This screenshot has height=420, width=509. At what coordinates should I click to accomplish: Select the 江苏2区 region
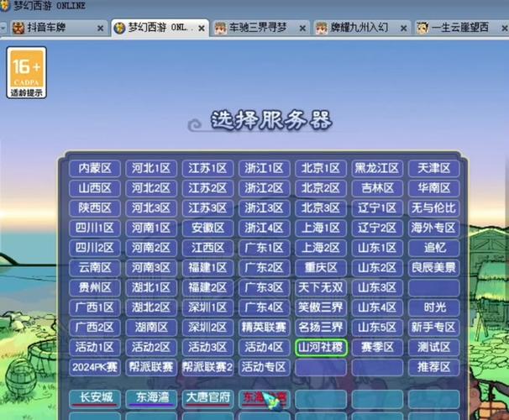point(207,188)
